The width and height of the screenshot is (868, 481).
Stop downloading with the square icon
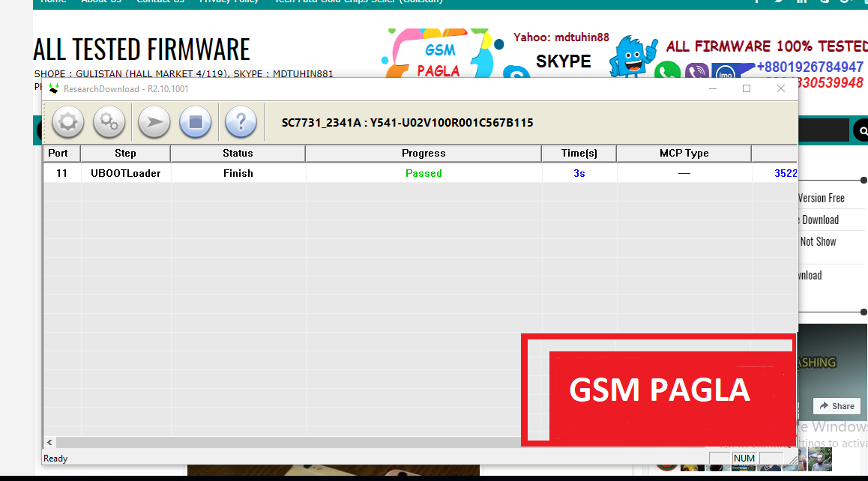[x=196, y=122]
